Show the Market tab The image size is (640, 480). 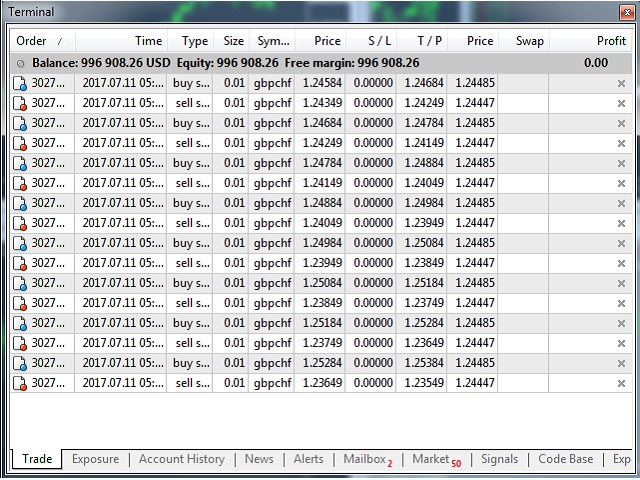pyautogui.click(x=435, y=459)
